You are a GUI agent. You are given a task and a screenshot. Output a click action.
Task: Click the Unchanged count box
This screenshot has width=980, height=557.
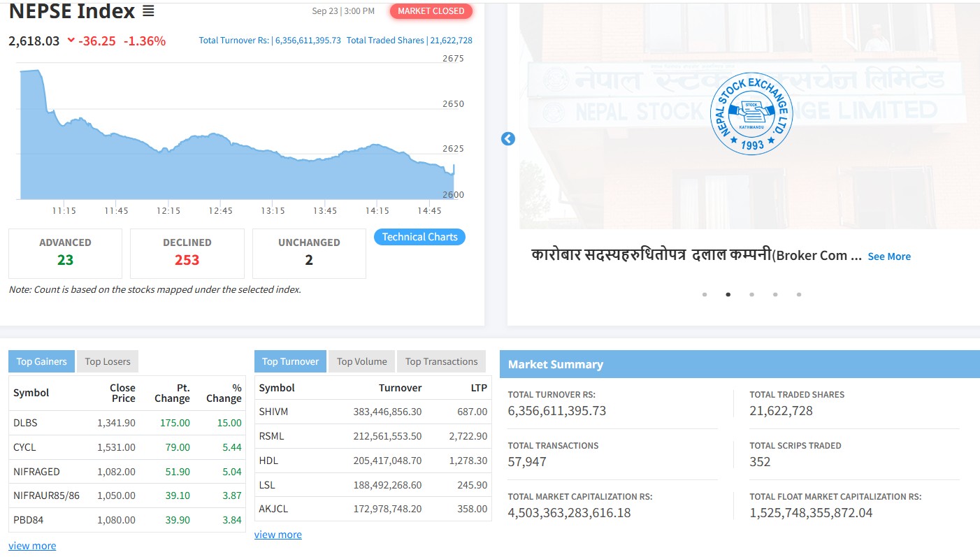point(309,253)
